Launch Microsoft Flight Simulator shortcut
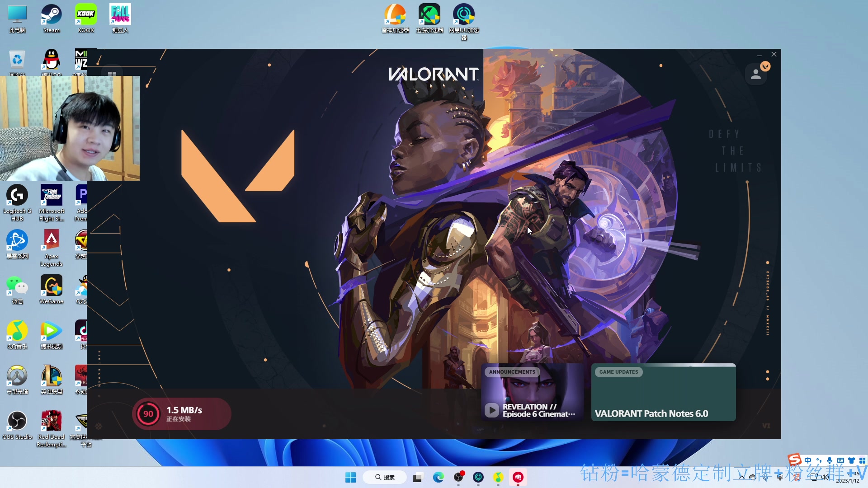The height and width of the screenshot is (488, 868). pos(52,203)
